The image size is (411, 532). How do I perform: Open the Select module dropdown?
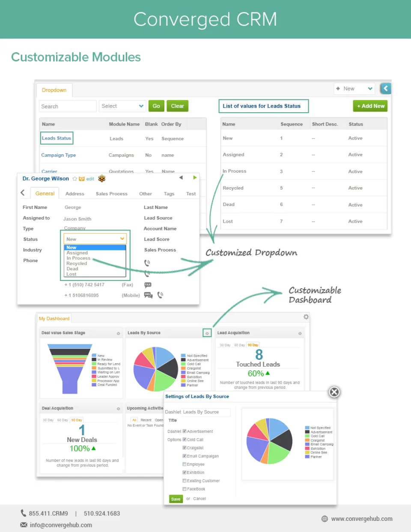[122, 106]
